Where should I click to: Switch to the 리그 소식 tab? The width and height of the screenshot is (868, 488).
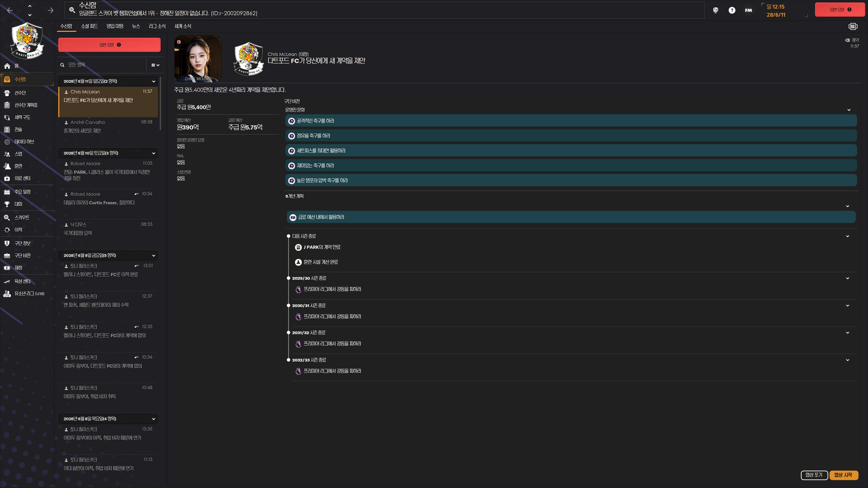click(x=157, y=26)
